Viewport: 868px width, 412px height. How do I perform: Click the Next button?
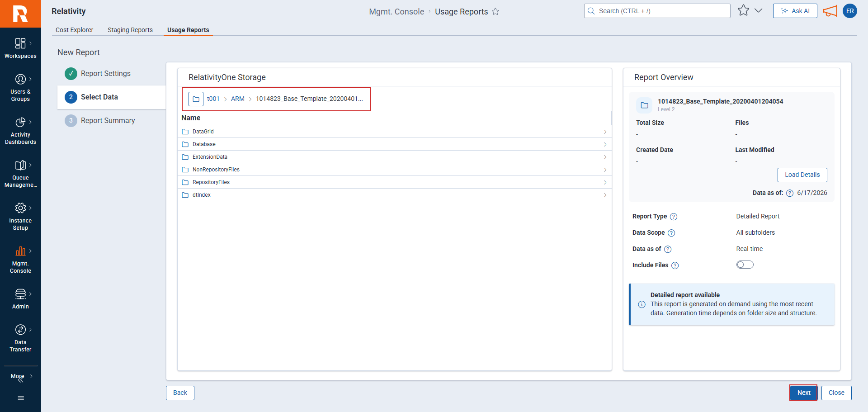(804, 393)
